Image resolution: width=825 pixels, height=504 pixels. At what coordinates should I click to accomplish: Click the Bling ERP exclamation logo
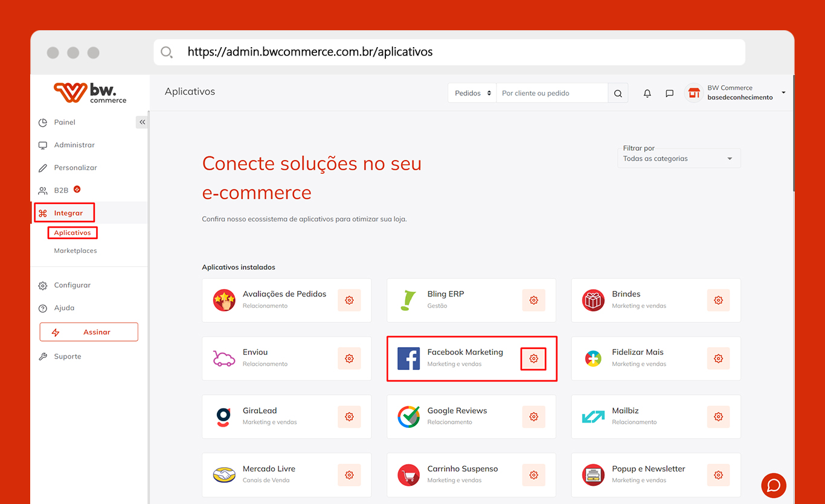pyautogui.click(x=408, y=300)
